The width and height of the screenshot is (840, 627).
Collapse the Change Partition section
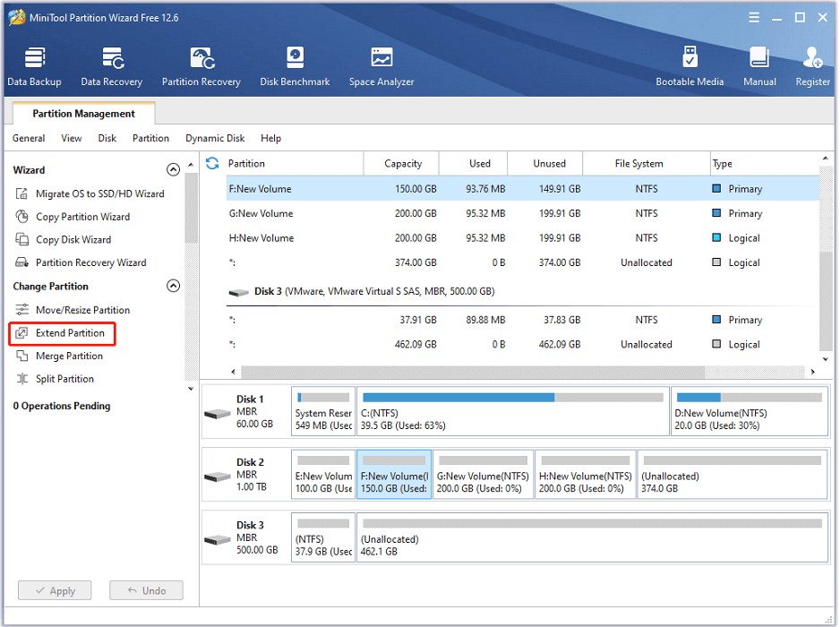tap(173, 286)
